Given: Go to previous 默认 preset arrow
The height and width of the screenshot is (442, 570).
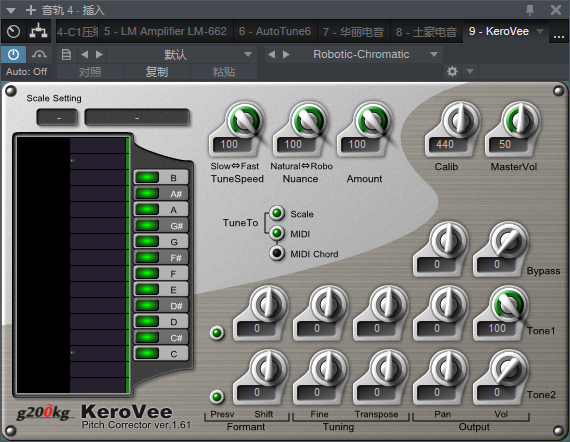Looking at the screenshot, I should click(x=85, y=55).
